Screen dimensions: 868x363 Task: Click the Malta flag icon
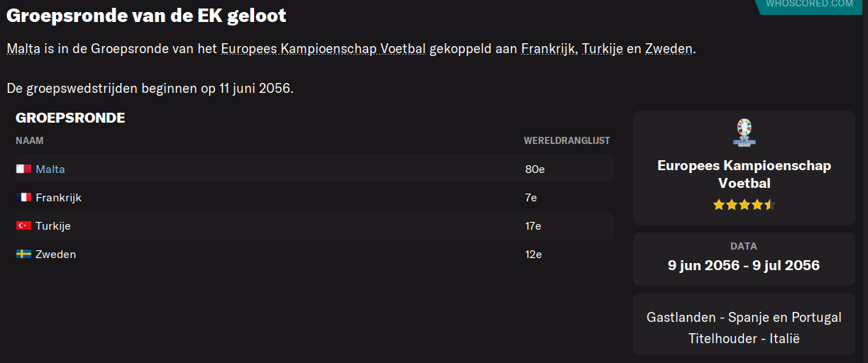(23, 169)
